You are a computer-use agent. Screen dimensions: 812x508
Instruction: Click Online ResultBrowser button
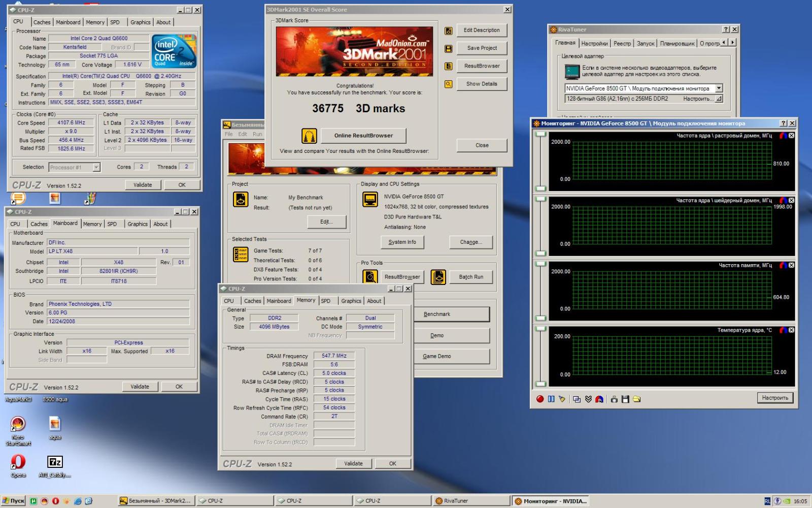pos(363,136)
